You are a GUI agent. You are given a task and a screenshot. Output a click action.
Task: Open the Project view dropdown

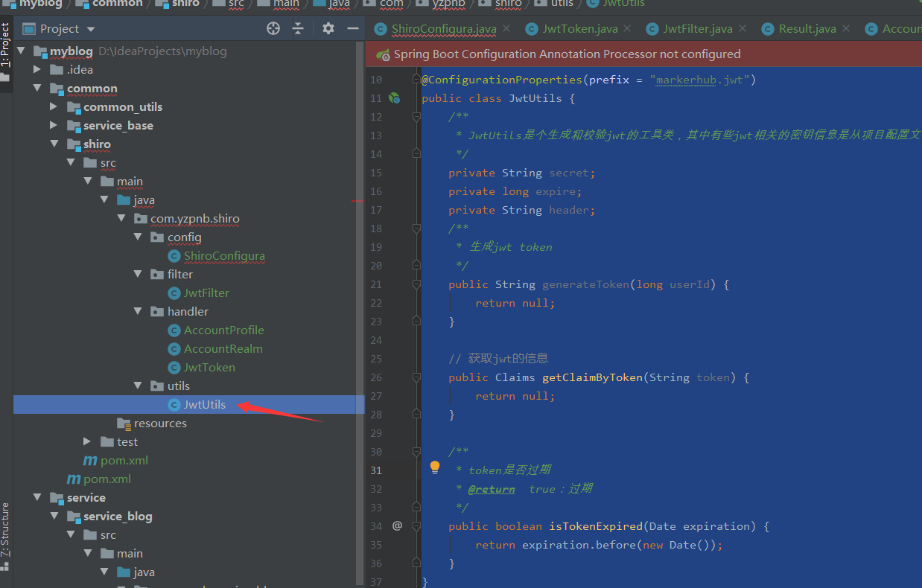90,28
